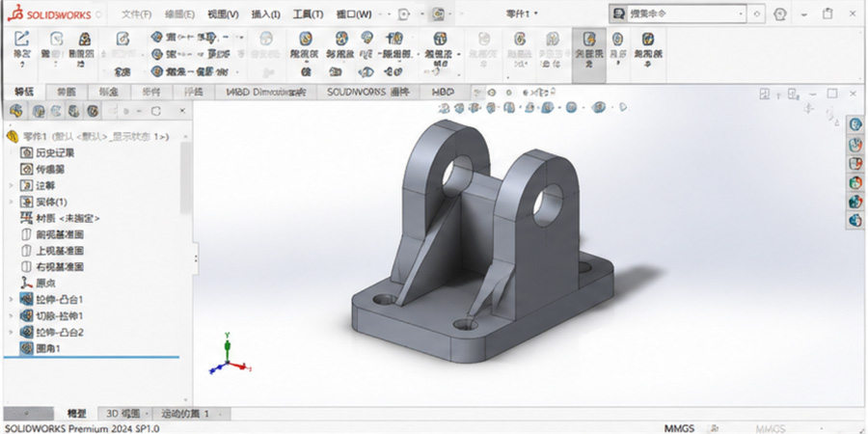
Task: Expand the 注解 node arrow
Action: (x=11, y=185)
